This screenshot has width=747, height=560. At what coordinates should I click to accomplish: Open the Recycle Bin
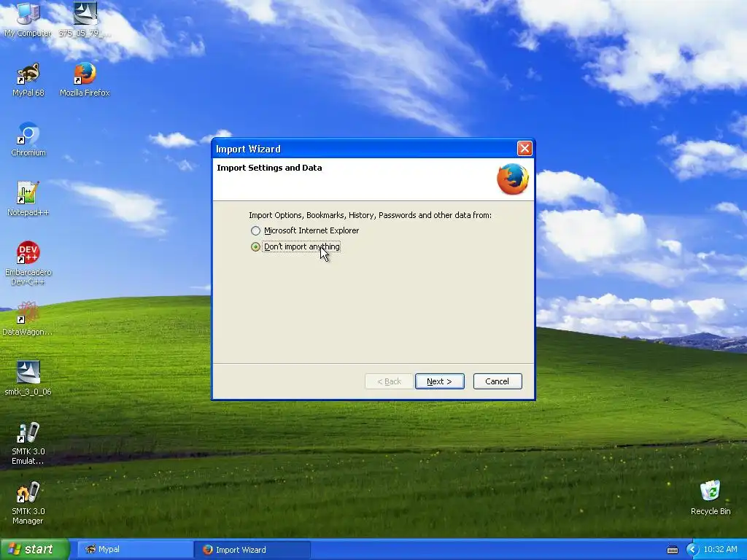(711, 499)
